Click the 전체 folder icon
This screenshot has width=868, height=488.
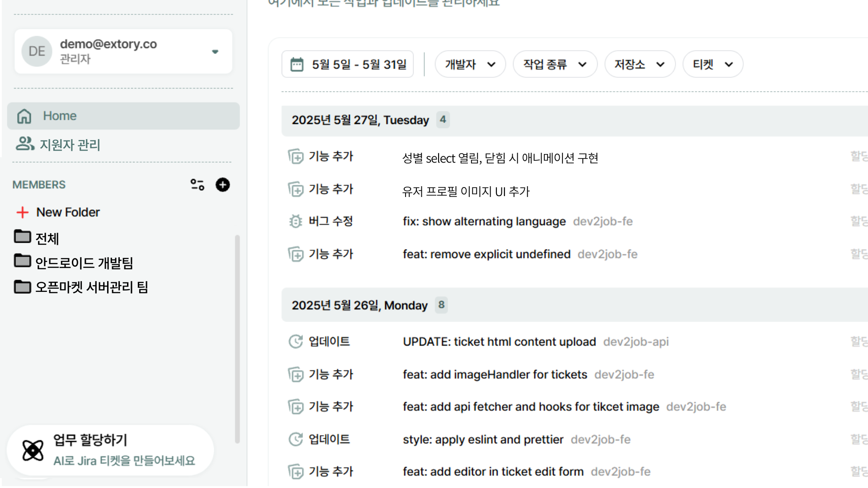(x=22, y=237)
